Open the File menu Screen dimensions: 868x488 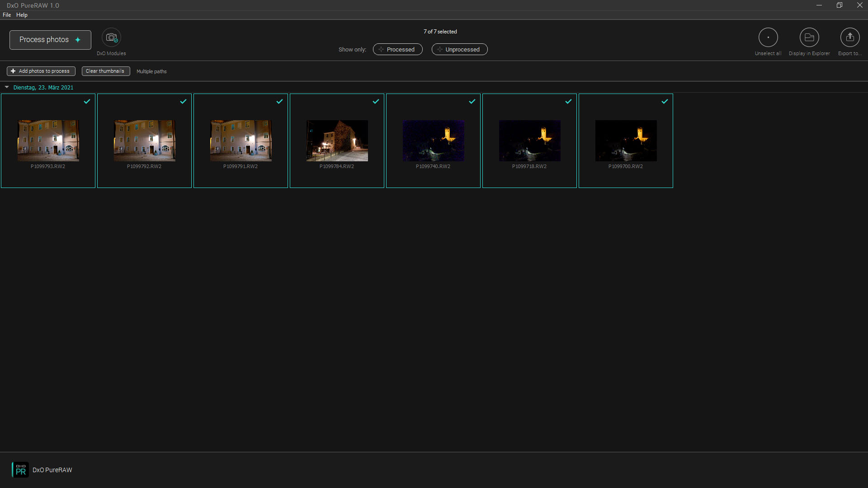click(x=7, y=15)
